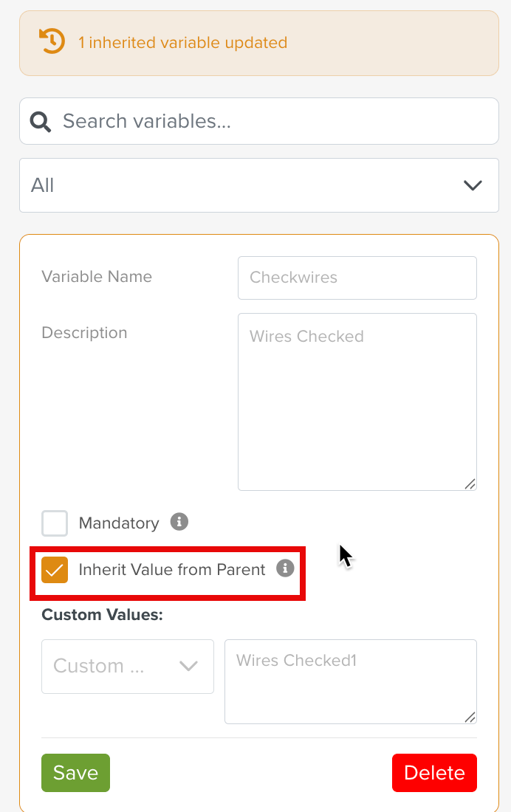This screenshot has height=812, width=511.
Task: Click the Variable Name field containing Checkwires
Action: click(x=357, y=278)
